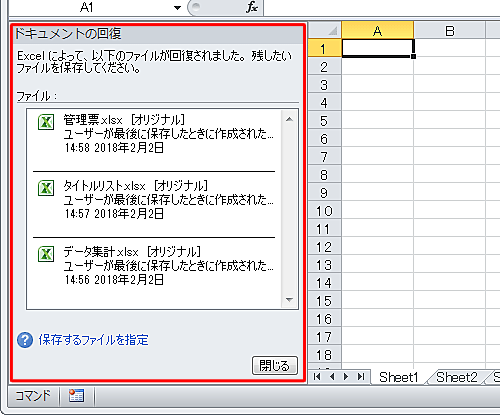Click the 閉じる button
This screenshot has height=415, width=500.
(275, 366)
